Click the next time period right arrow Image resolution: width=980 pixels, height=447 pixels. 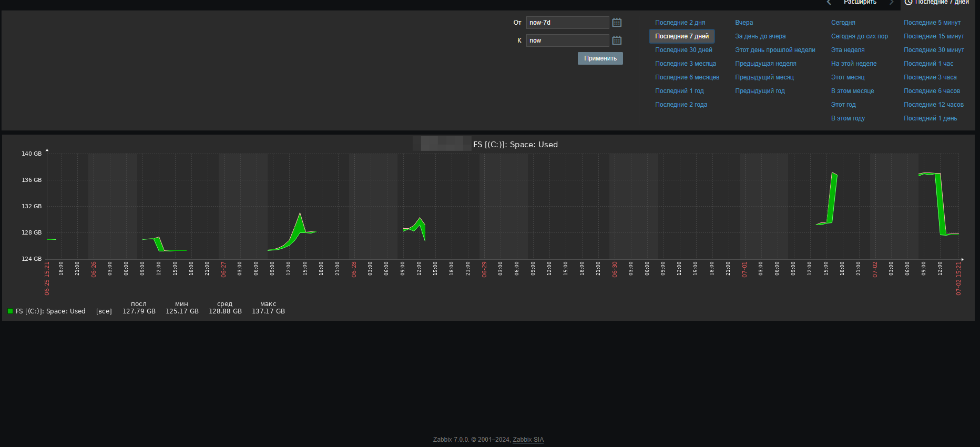891,3
